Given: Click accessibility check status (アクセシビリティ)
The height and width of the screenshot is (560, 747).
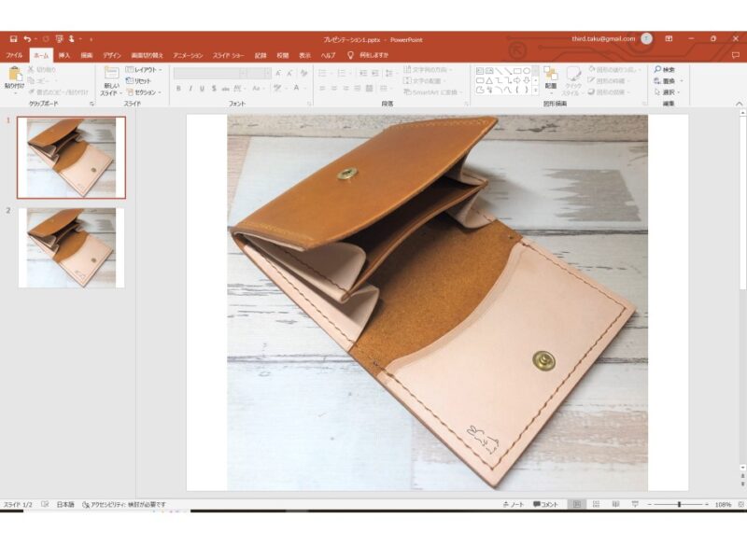Looking at the screenshot, I should [124, 504].
